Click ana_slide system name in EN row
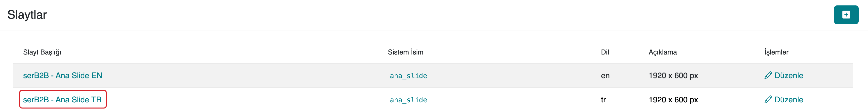Viewport: 868px width, 110px height. 408,76
